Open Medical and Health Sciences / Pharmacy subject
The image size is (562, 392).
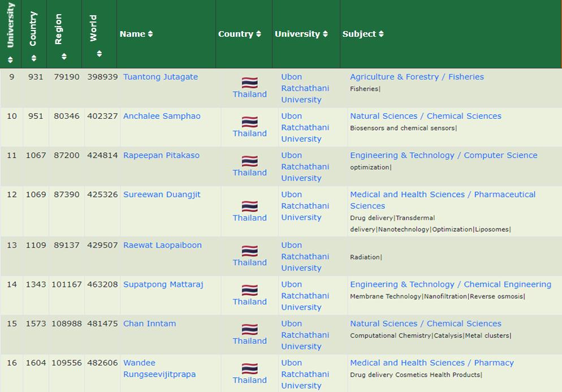[x=432, y=363]
